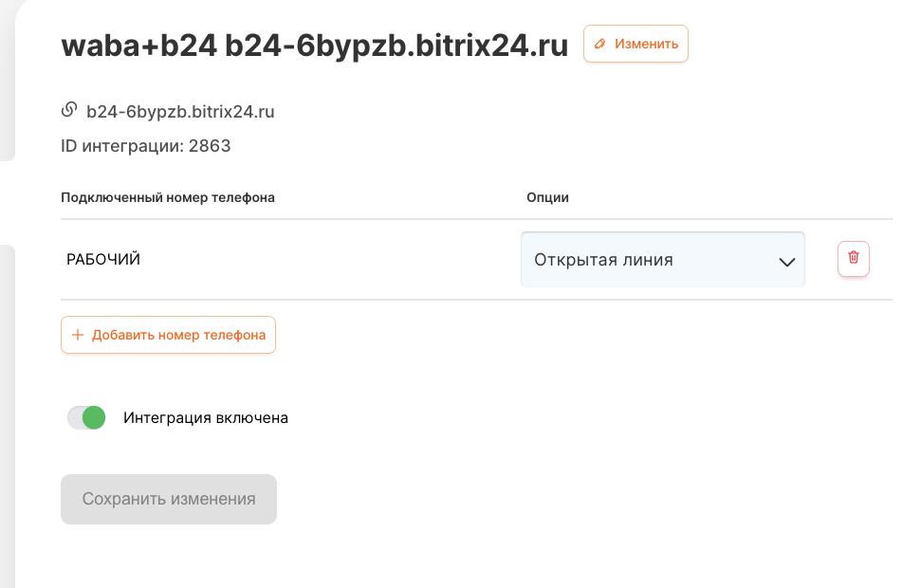This screenshot has width=921, height=588.
Task: Click the waba+b24 integration title heading
Action: [314, 45]
